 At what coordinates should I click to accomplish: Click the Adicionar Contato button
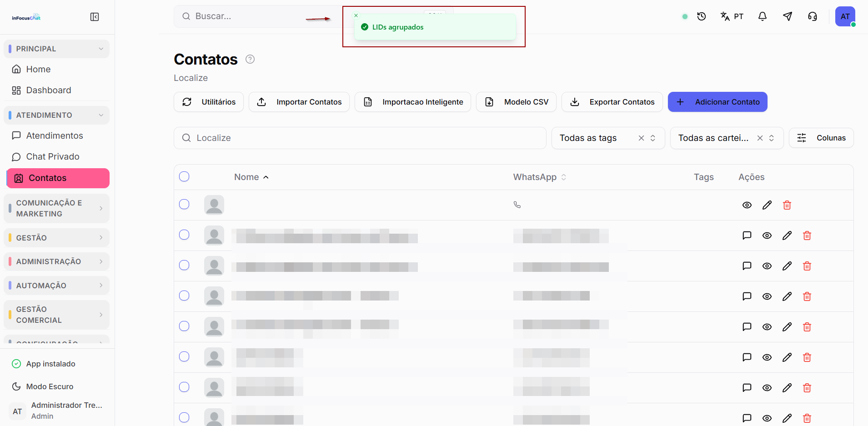click(x=717, y=102)
